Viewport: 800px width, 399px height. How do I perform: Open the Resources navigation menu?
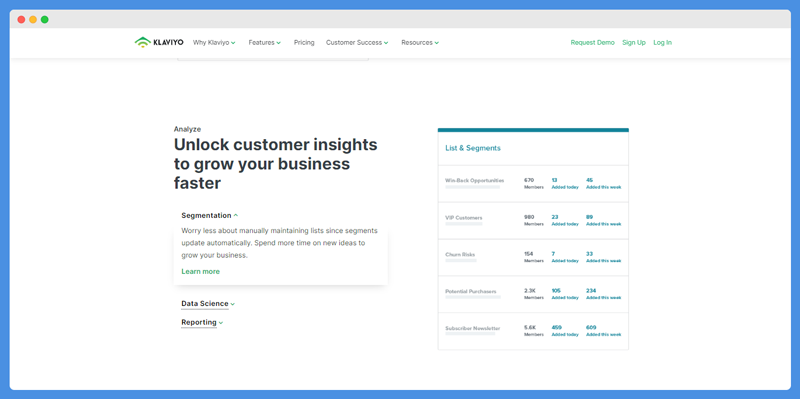coord(420,43)
